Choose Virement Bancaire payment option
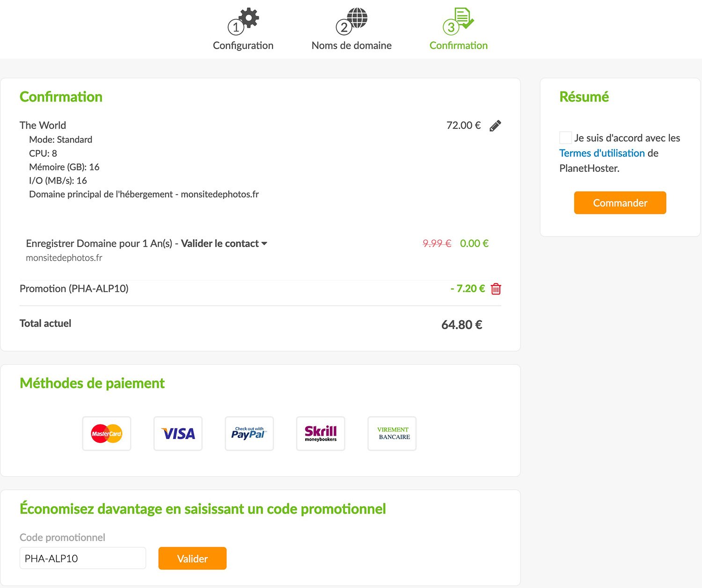 coord(392,434)
